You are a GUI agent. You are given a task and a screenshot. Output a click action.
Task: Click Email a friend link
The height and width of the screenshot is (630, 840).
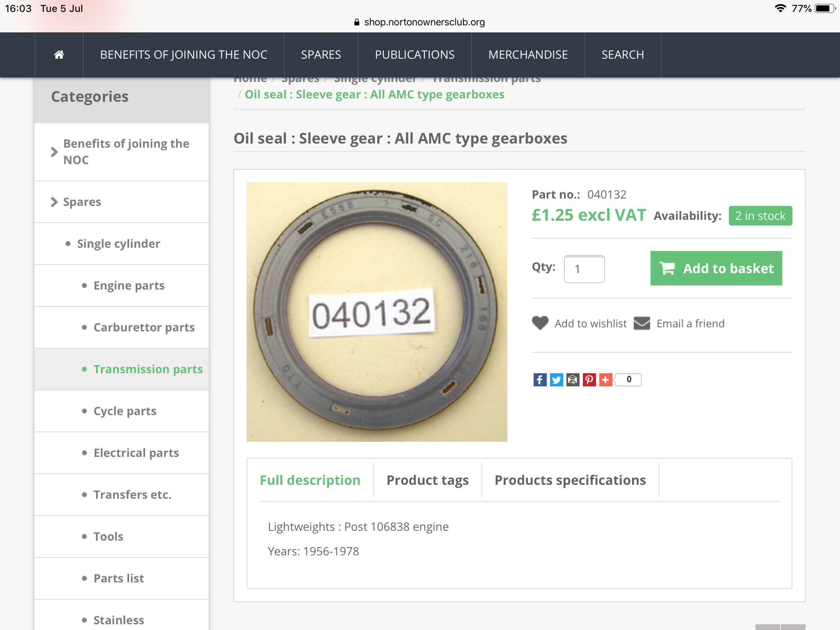pyautogui.click(x=690, y=324)
